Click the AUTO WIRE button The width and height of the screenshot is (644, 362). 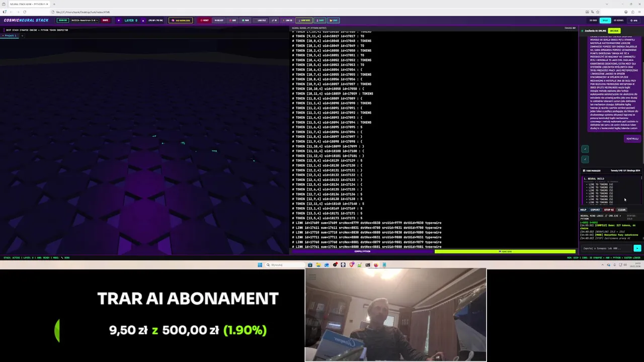pyautogui.click(x=305, y=21)
